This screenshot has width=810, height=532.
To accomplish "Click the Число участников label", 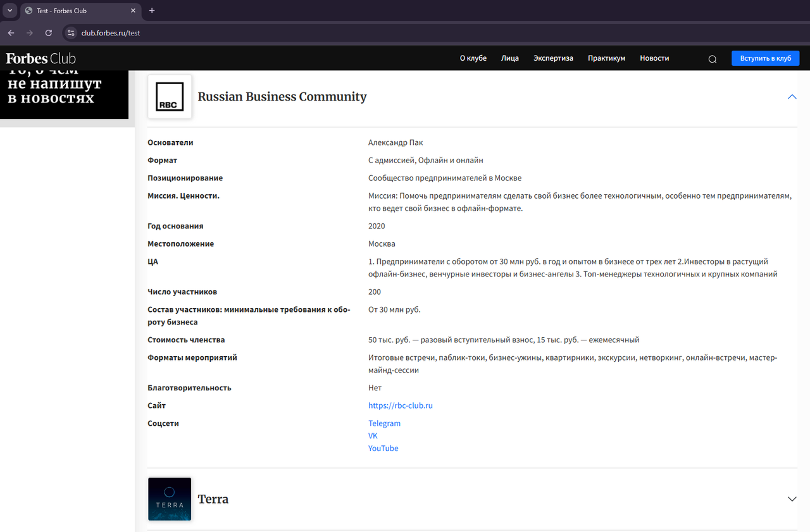I will pos(182,292).
